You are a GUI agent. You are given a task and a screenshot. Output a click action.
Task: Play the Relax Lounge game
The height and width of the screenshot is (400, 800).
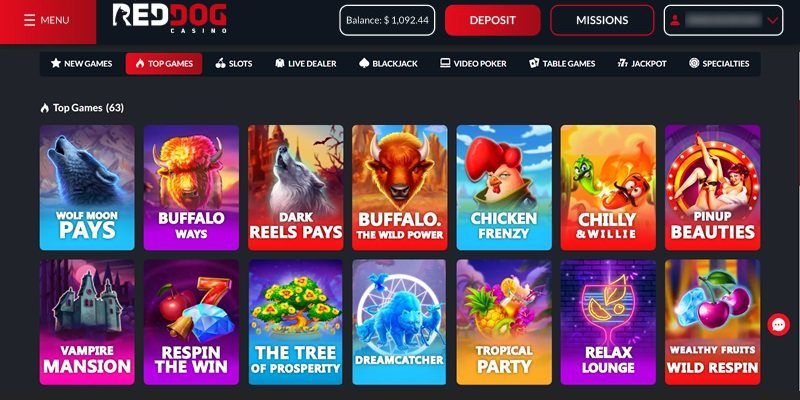click(x=608, y=322)
